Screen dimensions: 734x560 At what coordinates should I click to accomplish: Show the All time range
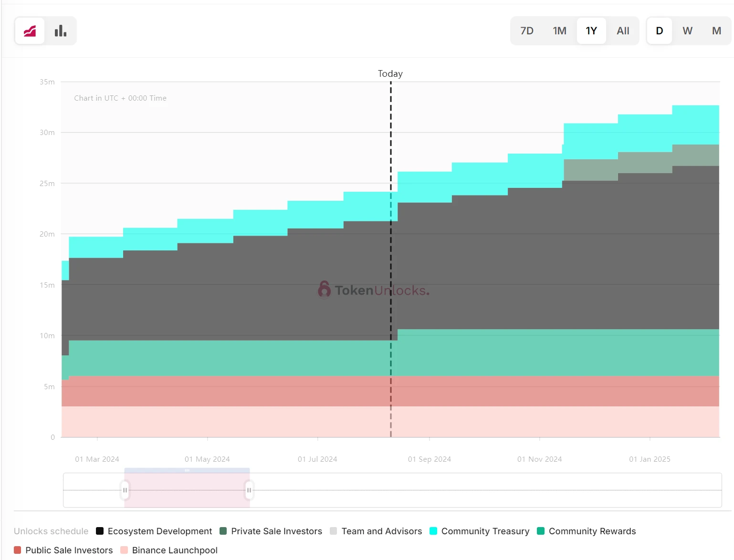(623, 31)
